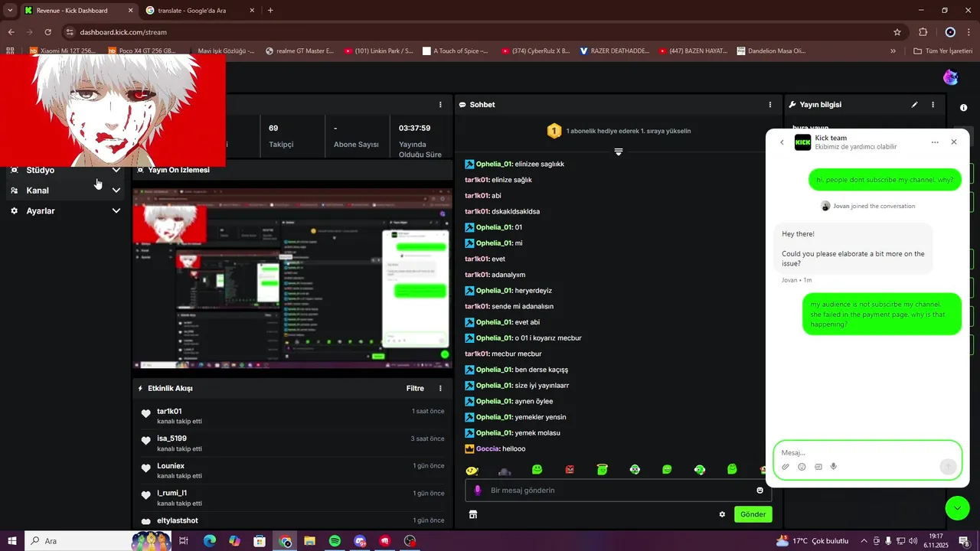Image resolution: width=980 pixels, height=551 pixels.
Task: Open RAZER DEATHADDER bookmark
Action: (614, 51)
